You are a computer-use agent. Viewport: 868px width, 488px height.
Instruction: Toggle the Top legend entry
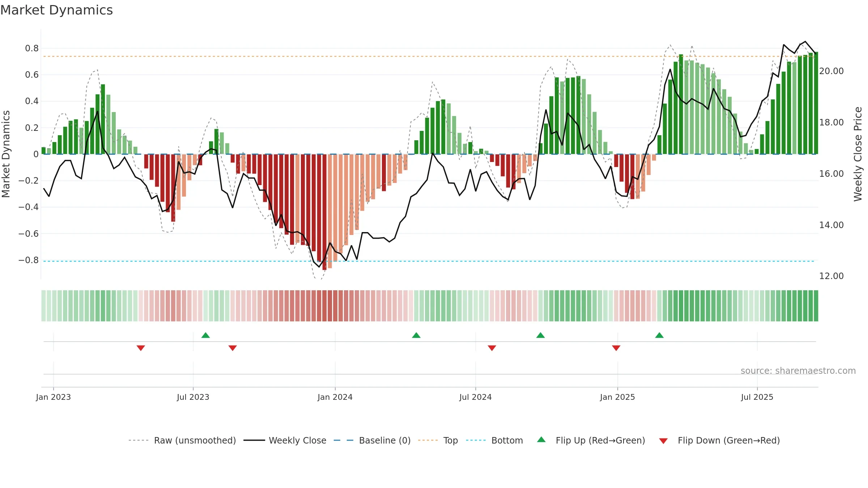coord(438,440)
